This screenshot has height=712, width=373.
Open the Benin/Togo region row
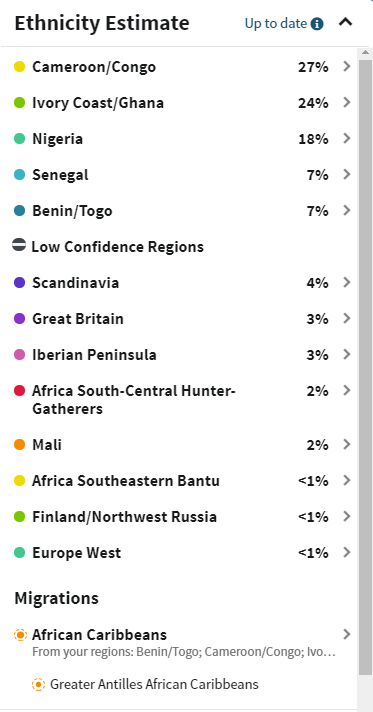click(183, 211)
